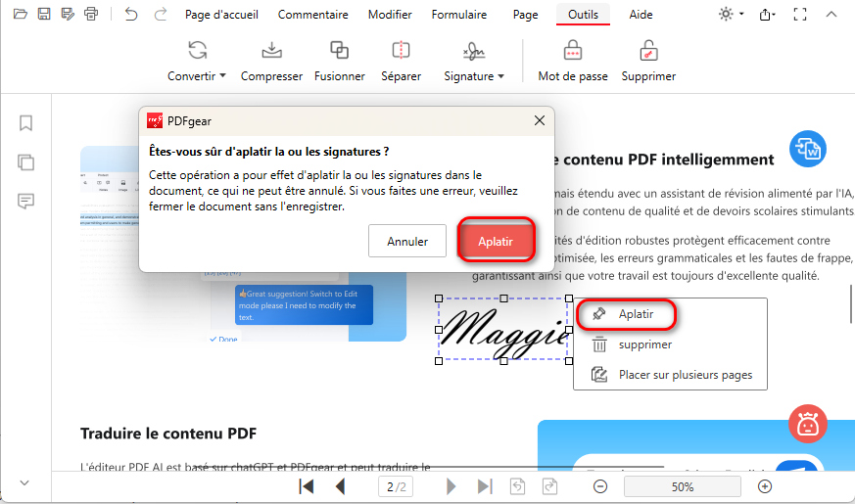Click Annuler in the PDFgear dialog
The height and width of the screenshot is (504, 855).
407,241
